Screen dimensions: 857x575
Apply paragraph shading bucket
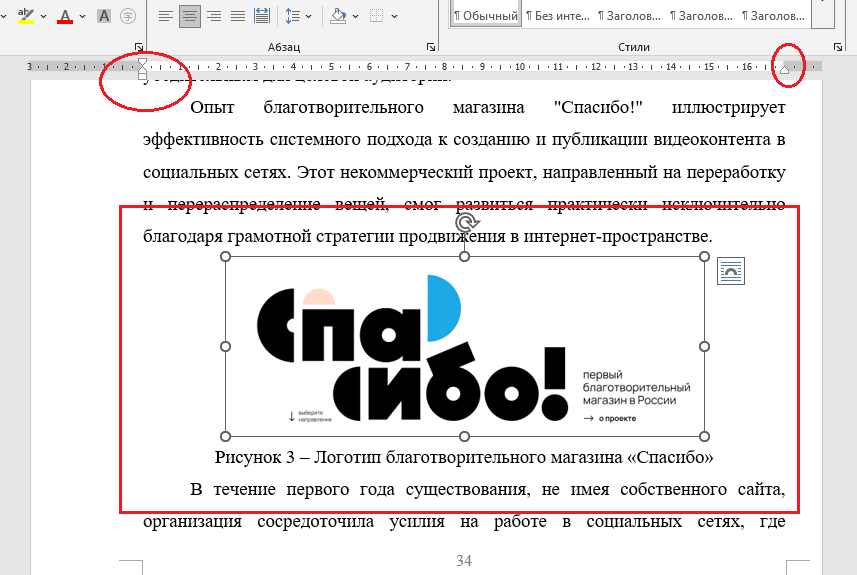(x=339, y=16)
